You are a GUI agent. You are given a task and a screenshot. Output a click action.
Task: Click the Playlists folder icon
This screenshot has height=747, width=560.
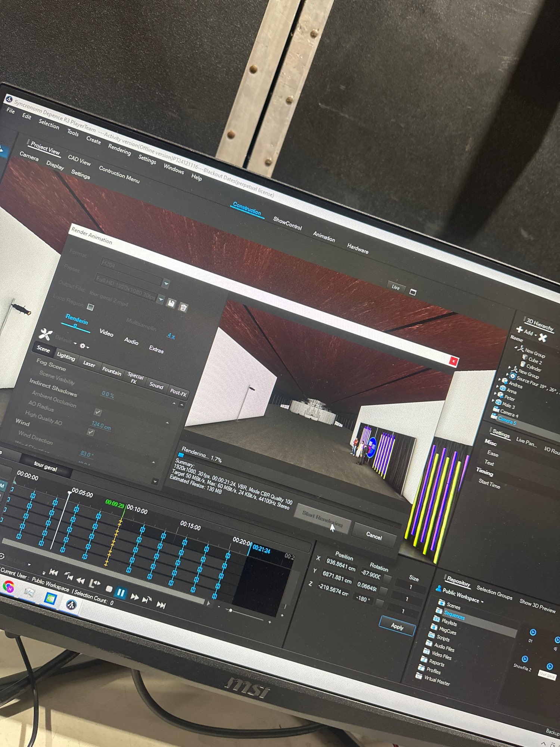(x=436, y=619)
